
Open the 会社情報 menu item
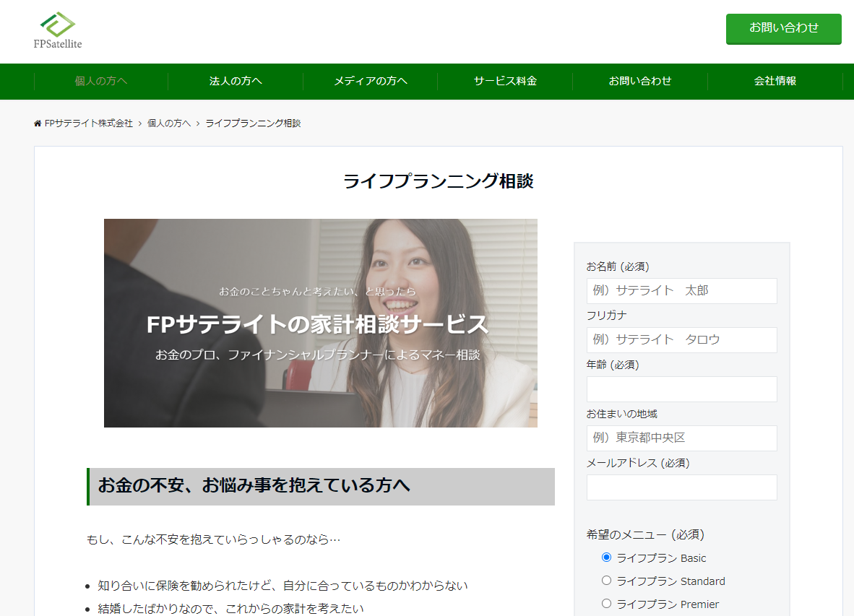click(x=775, y=81)
